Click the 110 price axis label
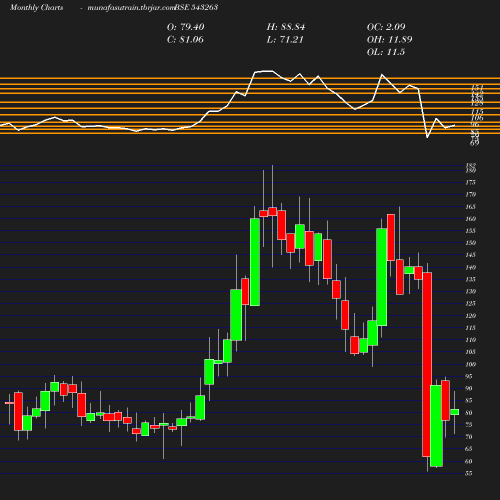The height and width of the screenshot is (500, 500). pos(471,340)
